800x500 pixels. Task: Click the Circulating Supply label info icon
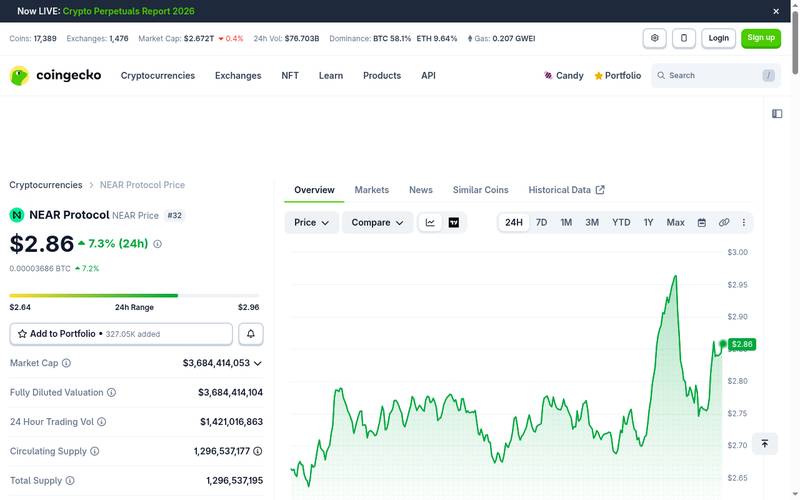point(95,451)
